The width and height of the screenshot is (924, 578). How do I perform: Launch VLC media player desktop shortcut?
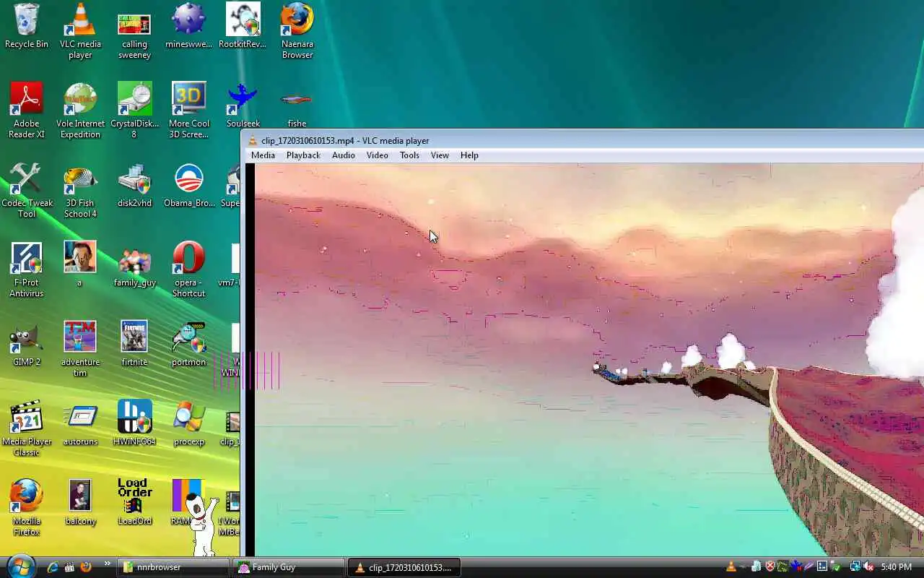pos(80,32)
